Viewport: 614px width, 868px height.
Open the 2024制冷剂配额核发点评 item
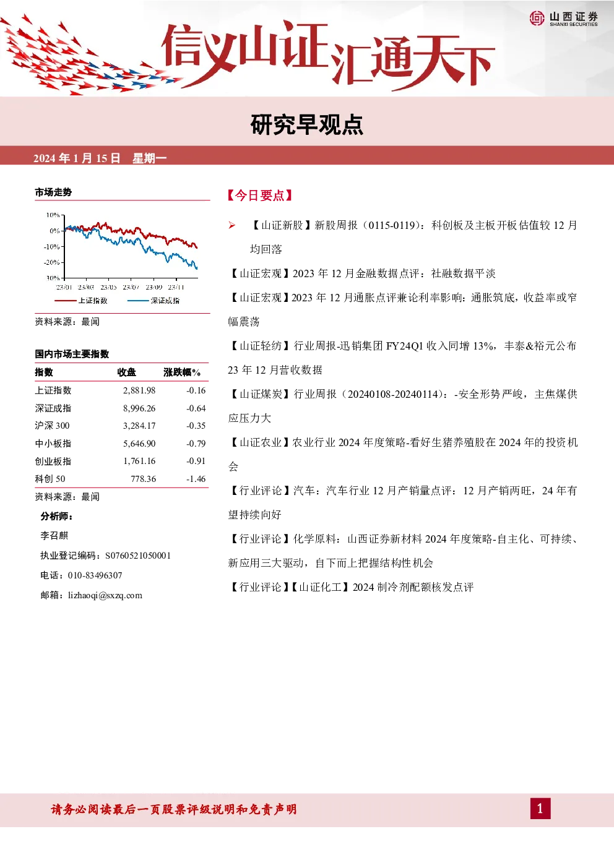coord(351,587)
